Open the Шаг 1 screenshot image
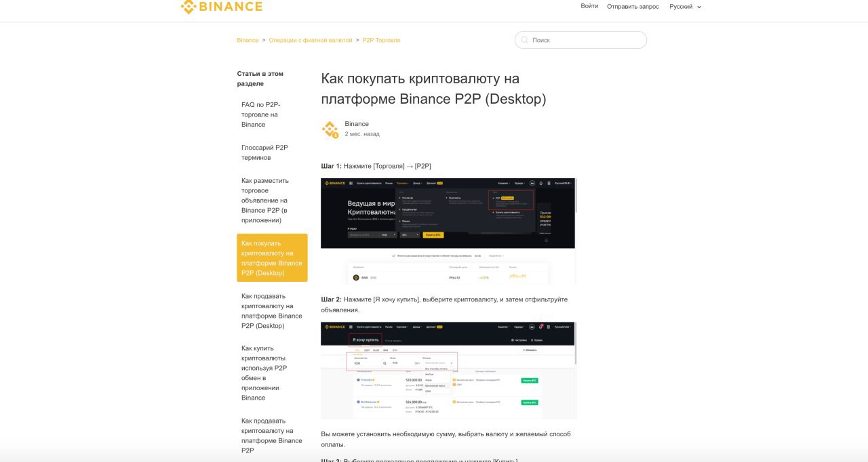868x462 pixels. (448, 232)
